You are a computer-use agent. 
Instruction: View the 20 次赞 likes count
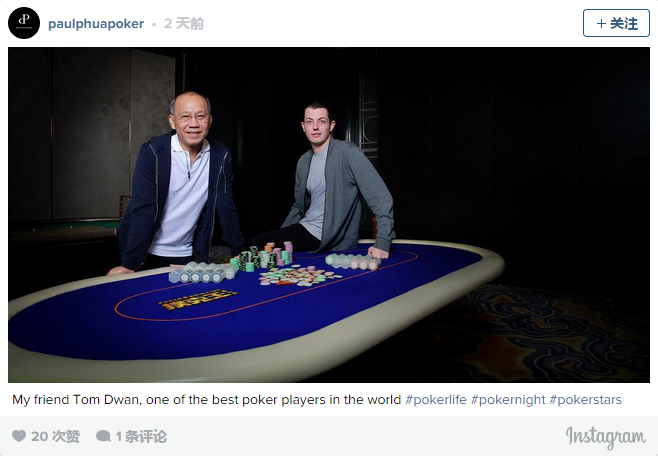coord(55,436)
